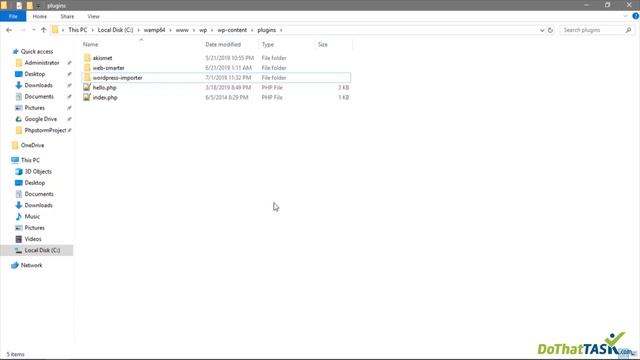
Task: Open quick access toolbar customize dropdown
Action: pyautogui.click(x=38, y=6)
